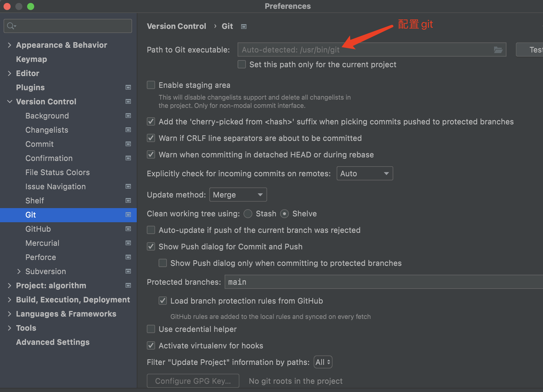This screenshot has width=543, height=392.
Task: Click the project-level icon next to Plugins
Action: (128, 87)
